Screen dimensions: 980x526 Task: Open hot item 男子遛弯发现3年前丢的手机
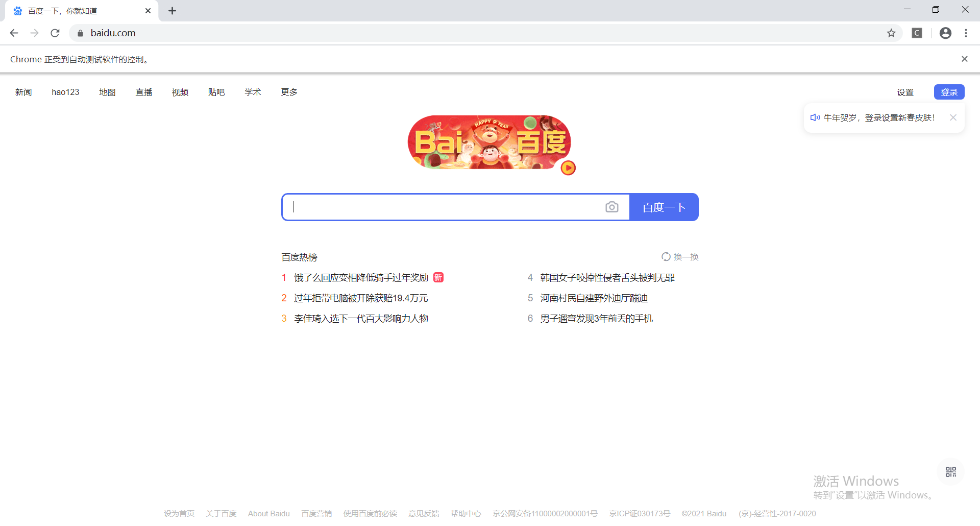(x=596, y=318)
